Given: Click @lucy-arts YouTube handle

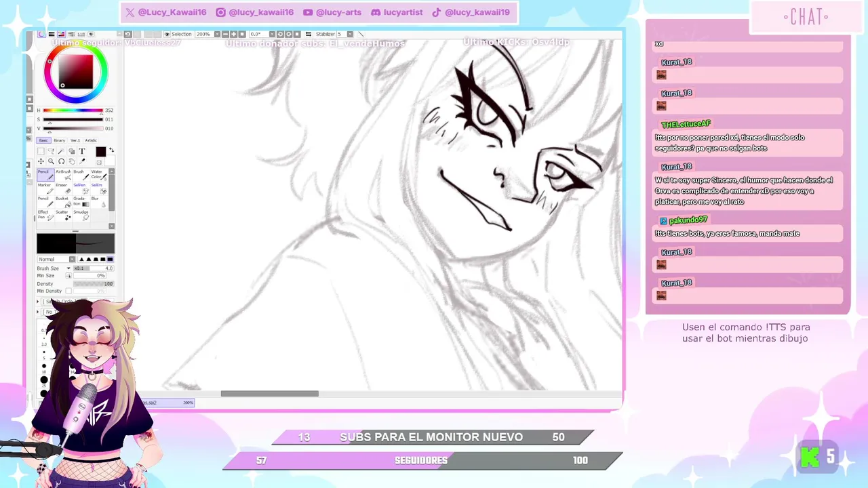Looking at the screenshot, I should tap(338, 12).
